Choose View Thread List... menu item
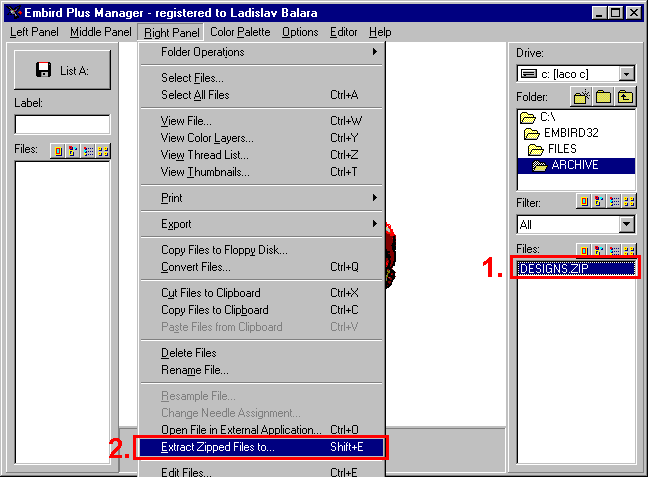The width and height of the screenshot is (648, 477). [261, 155]
